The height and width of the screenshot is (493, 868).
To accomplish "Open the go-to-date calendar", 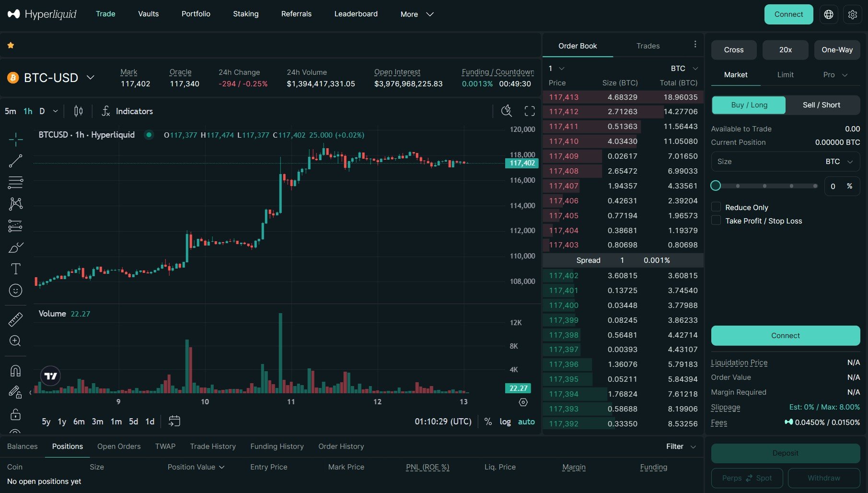I will click(174, 421).
